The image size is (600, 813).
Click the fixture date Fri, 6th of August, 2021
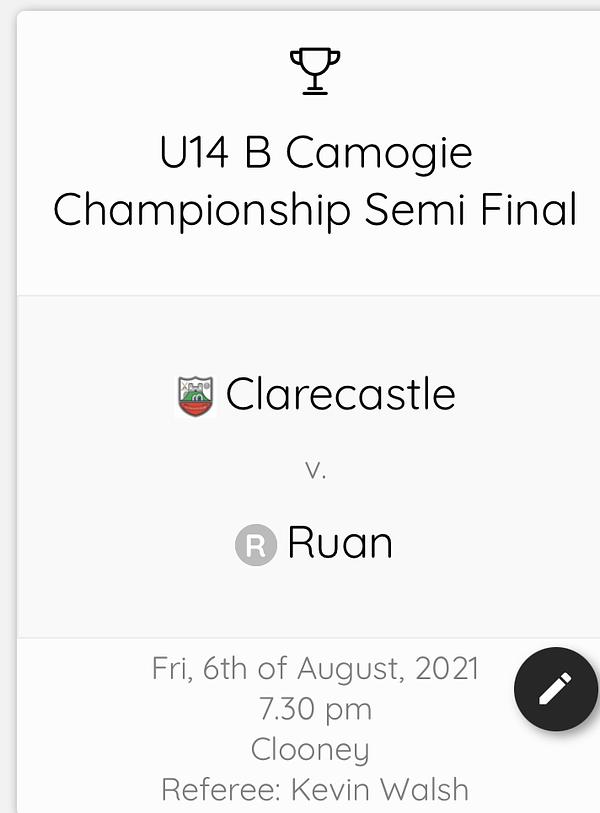315,668
